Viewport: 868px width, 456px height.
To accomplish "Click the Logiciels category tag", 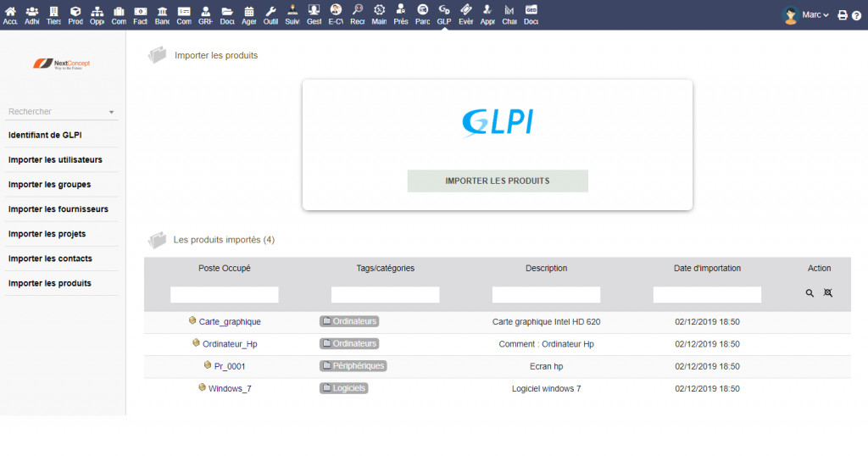I will (344, 388).
